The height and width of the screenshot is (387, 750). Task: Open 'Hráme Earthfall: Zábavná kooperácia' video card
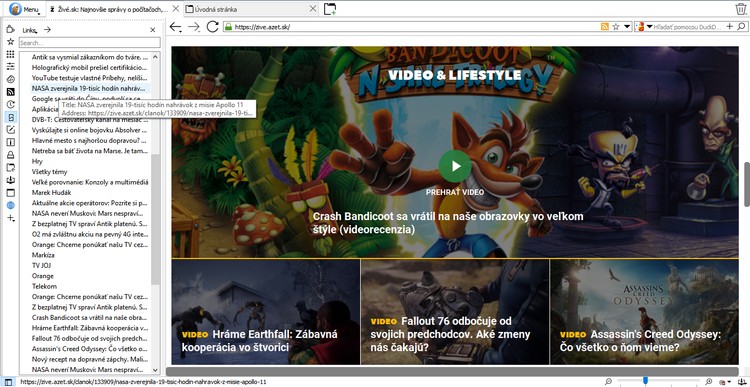click(x=265, y=312)
